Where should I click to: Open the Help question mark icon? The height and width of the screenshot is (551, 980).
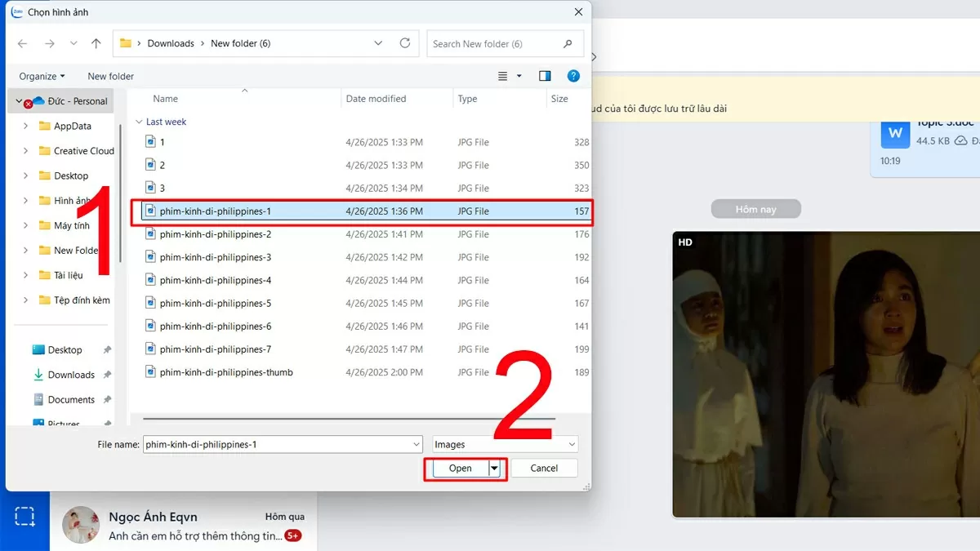click(573, 76)
